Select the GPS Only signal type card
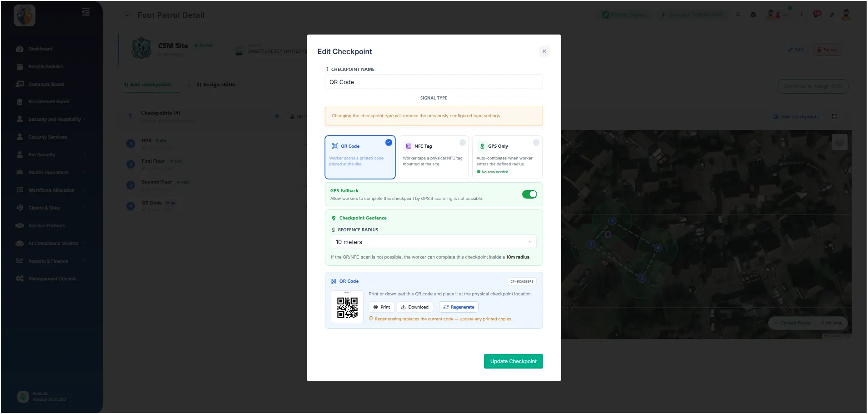 pos(507,157)
